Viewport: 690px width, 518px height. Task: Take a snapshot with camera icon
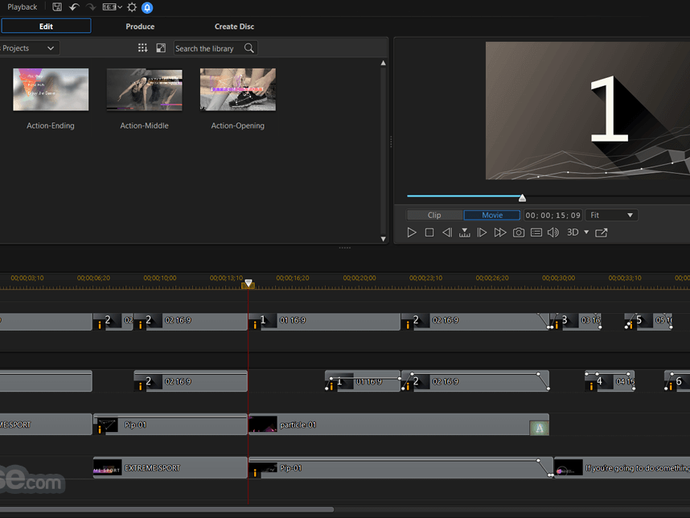518,232
